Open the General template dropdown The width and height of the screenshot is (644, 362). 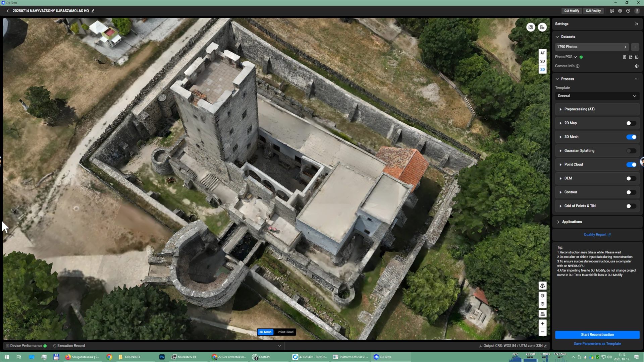coord(597,96)
